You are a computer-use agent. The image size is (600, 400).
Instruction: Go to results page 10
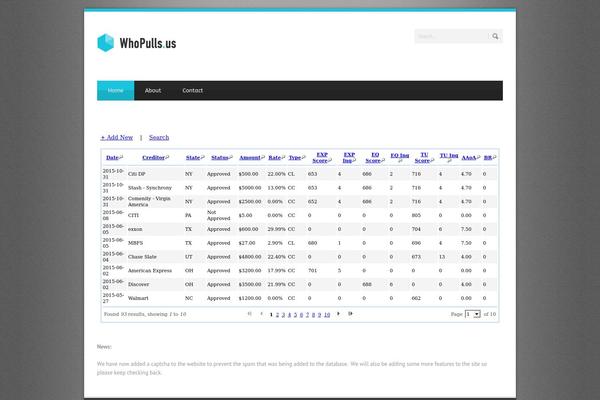point(327,315)
